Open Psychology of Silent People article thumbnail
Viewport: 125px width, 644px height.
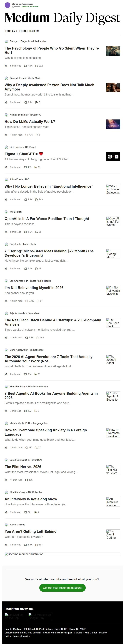[x=113, y=51]
